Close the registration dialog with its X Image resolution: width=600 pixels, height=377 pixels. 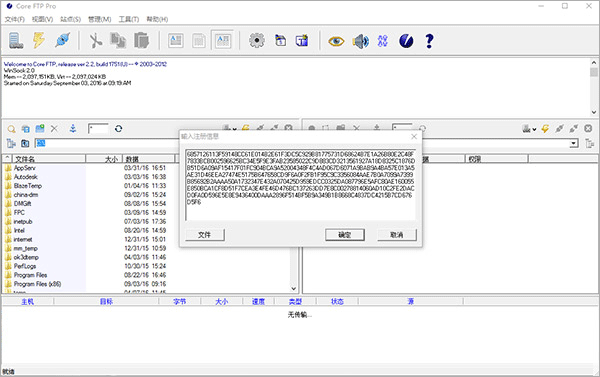pyautogui.click(x=414, y=136)
